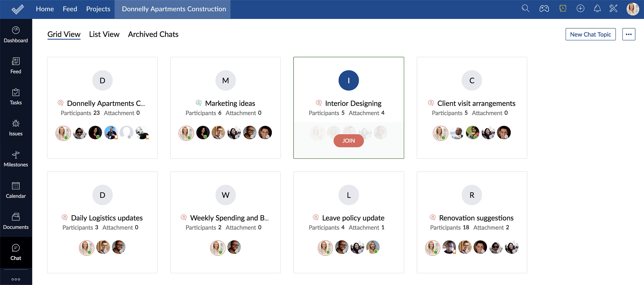Click the ellipsis at bottom sidebar
Viewport: 644px width, 285px height.
click(x=16, y=279)
